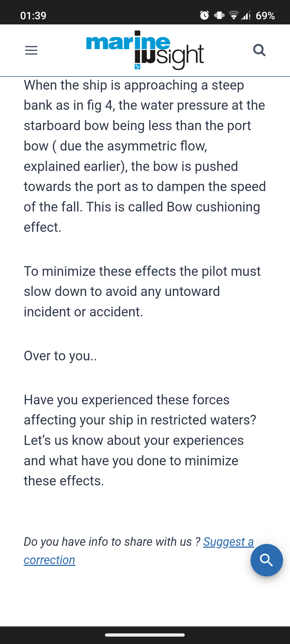Open the Suggest a correction link
This screenshot has width=290, height=644.
[228, 541]
